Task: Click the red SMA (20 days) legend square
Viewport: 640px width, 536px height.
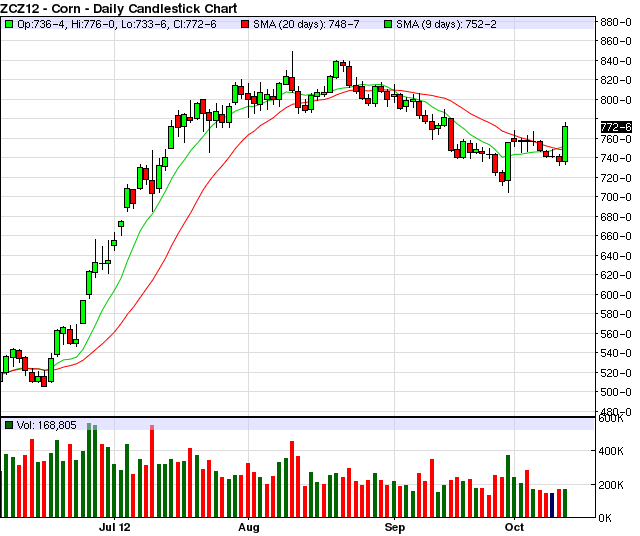Action: coord(245,24)
